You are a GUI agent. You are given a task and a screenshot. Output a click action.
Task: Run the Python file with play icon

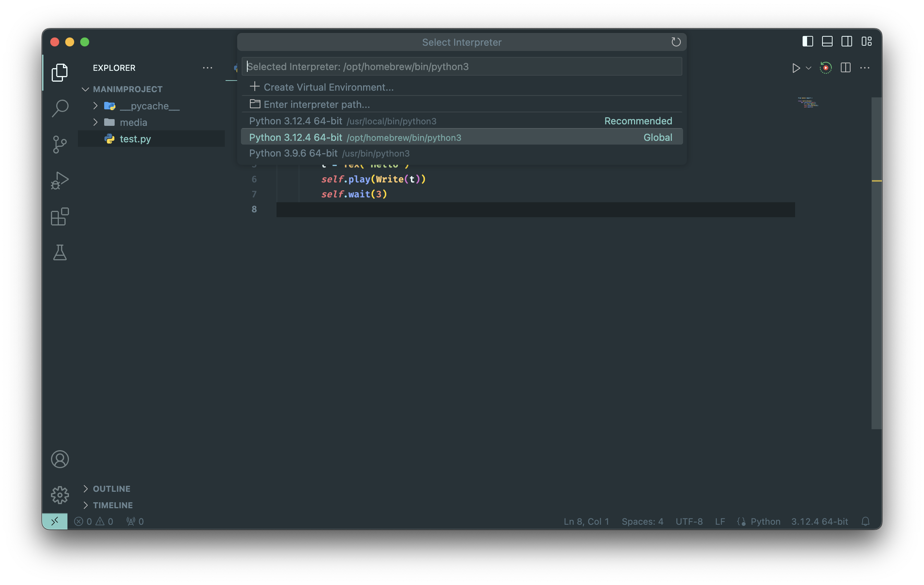click(796, 68)
